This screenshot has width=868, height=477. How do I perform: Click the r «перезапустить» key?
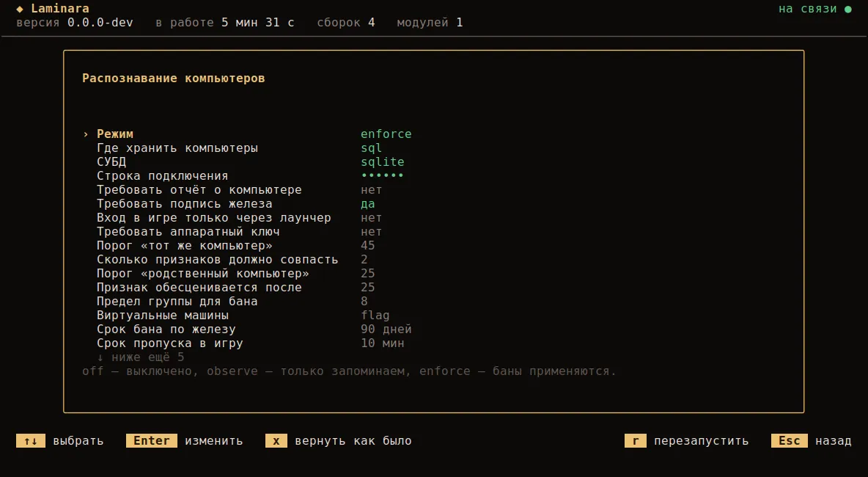click(636, 440)
